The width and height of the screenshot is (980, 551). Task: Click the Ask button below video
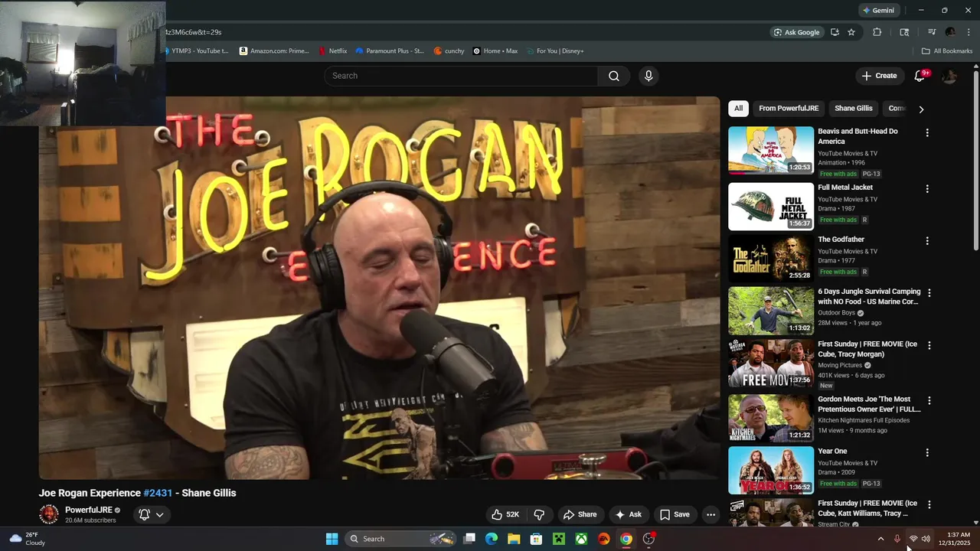pyautogui.click(x=629, y=514)
